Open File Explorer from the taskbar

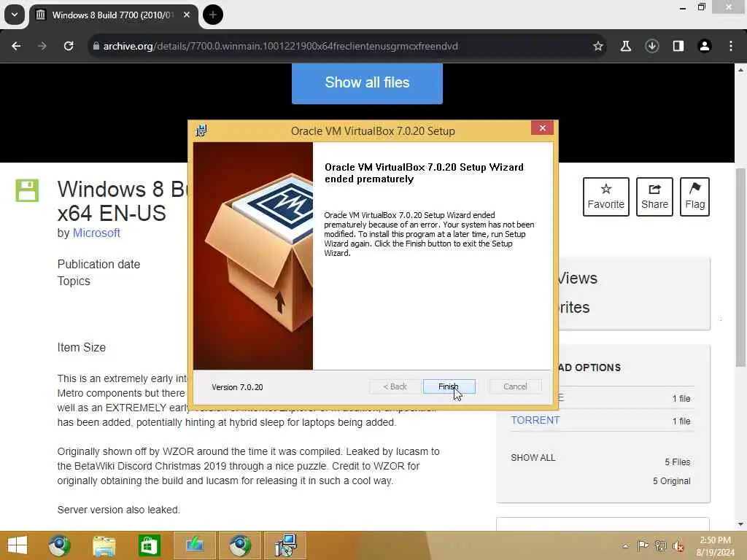(104, 545)
